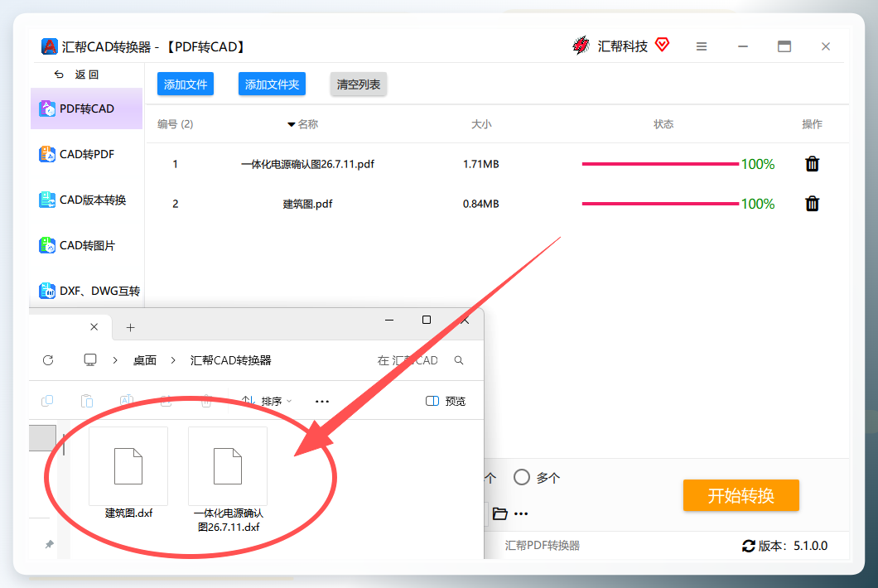
Task: Toggle the 预览 pane in Explorer
Action: pyautogui.click(x=446, y=401)
